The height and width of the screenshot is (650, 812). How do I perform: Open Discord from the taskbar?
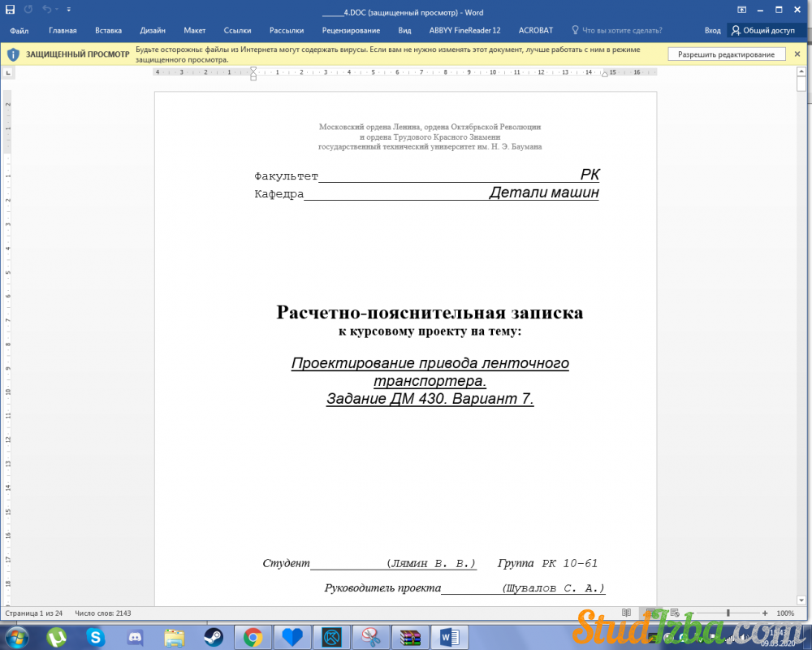(135, 637)
